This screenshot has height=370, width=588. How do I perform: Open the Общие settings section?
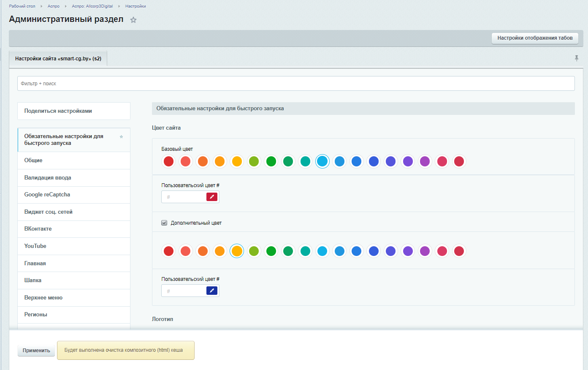click(x=74, y=161)
